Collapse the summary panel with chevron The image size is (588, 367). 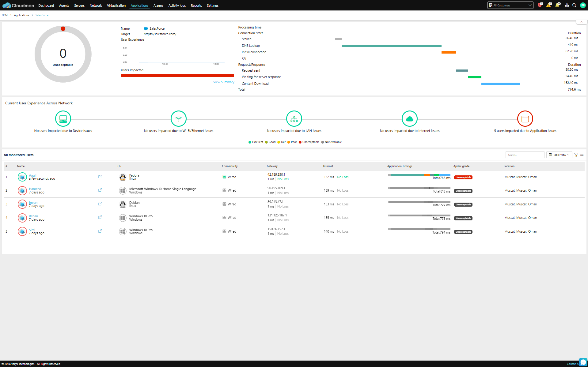(582, 22)
